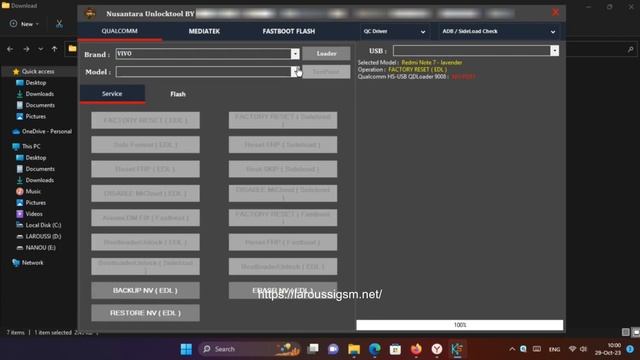Open the New dropdown in File Explorer

pos(24,24)
